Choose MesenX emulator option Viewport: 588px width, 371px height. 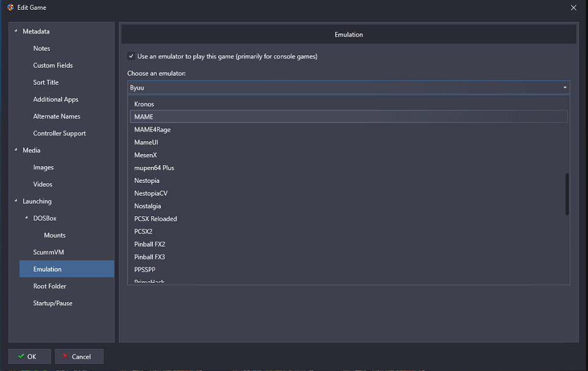click(349, 155)
